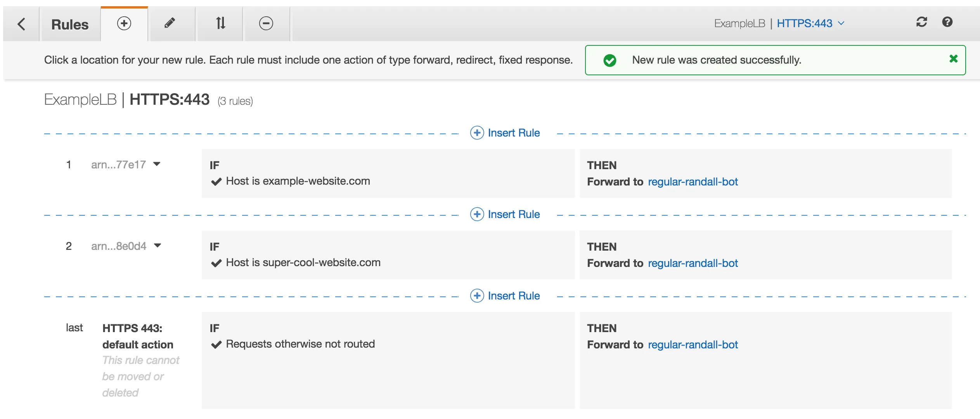Open the delete rules minus tab
980x419 pixels.
pos(266,24)
